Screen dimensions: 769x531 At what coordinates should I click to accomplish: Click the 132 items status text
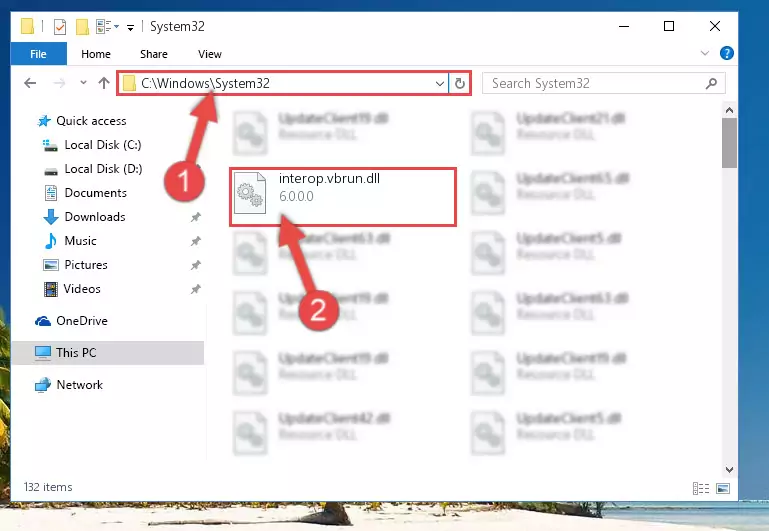[48, 487]
